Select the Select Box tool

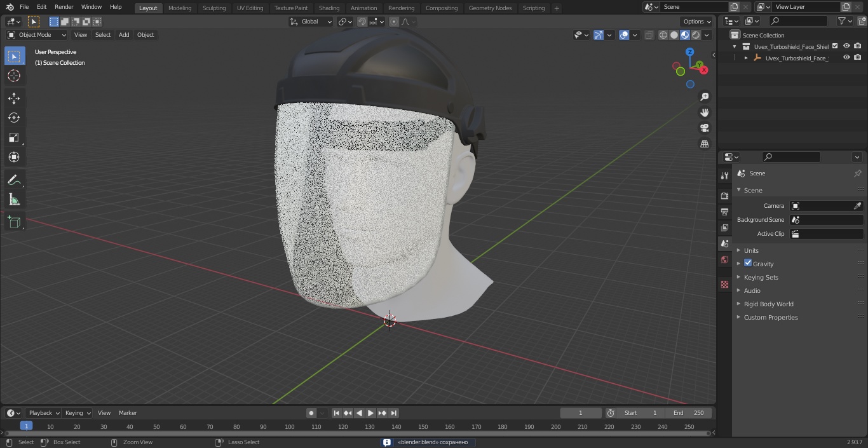(x=14, y=56)
